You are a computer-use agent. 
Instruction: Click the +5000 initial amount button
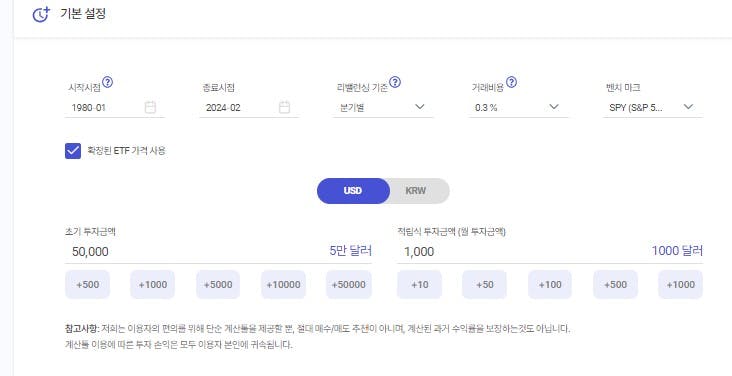218,284
